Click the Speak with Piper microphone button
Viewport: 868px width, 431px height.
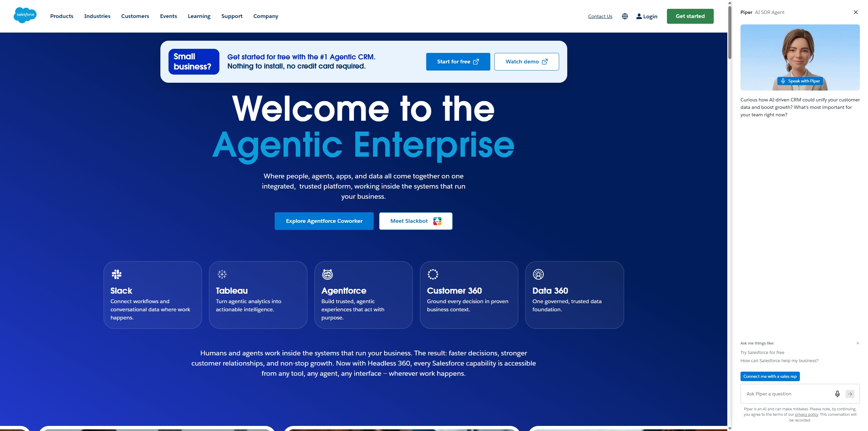point(800,81)
